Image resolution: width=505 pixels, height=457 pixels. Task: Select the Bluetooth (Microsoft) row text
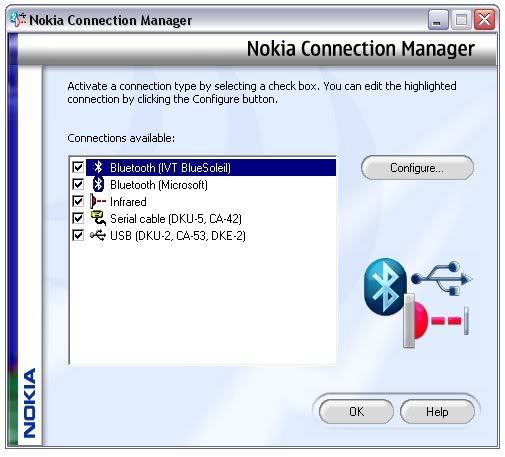coord(159,185)
